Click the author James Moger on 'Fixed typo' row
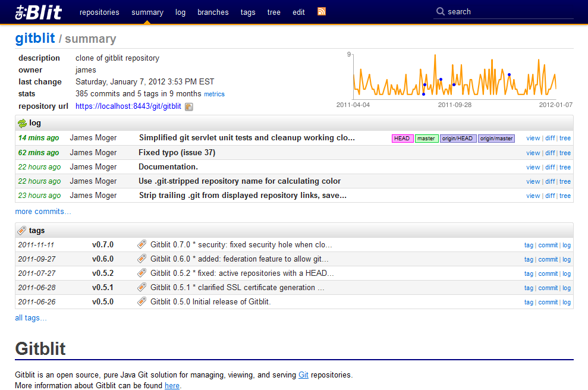Screen dimensions: 588x390 (93, 153)
